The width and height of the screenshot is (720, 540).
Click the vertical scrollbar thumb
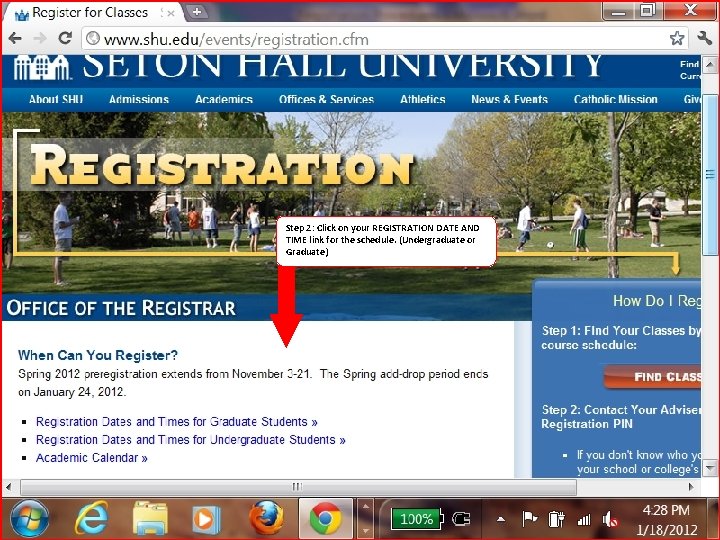[x=710, y=174]
